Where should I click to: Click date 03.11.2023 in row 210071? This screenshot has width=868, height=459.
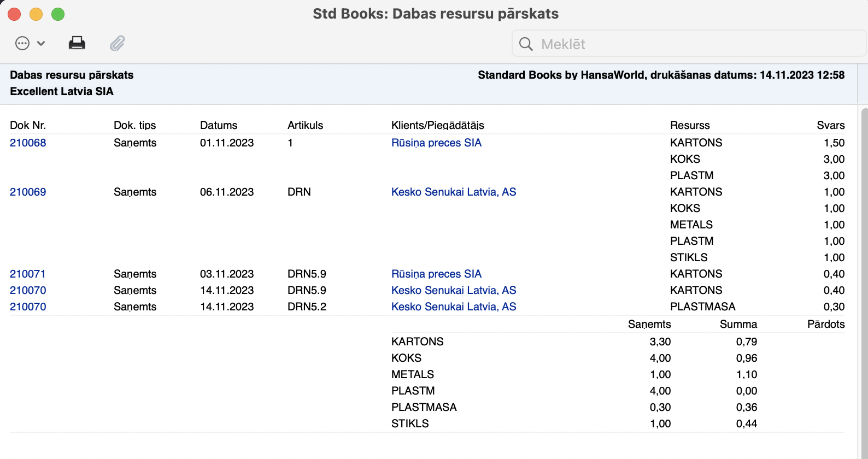click(227, 274)
